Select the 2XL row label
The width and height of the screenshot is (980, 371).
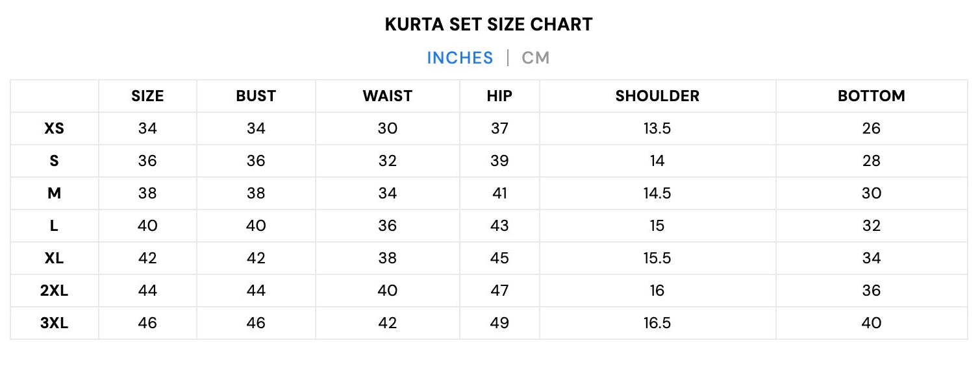coord(54,291)
